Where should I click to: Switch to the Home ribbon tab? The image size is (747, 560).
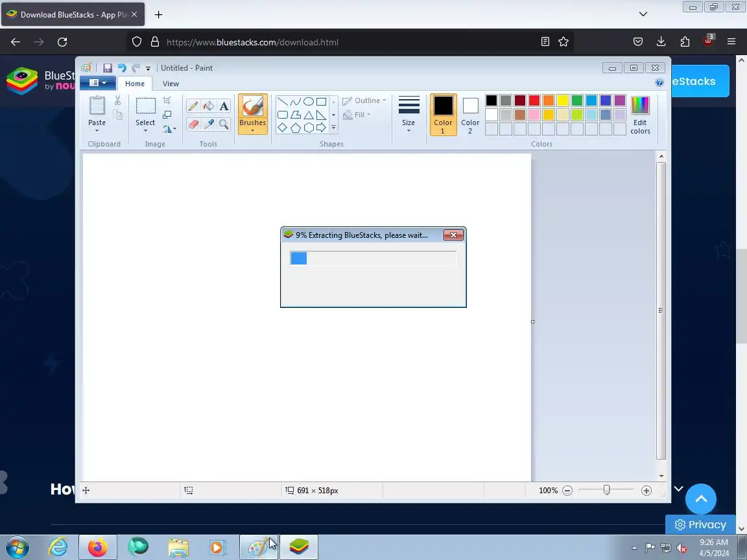(135, 84)
